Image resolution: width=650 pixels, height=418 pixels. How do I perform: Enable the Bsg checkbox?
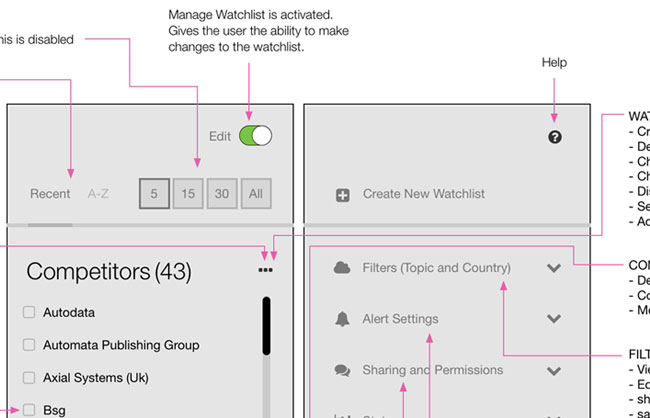[29, 409]
